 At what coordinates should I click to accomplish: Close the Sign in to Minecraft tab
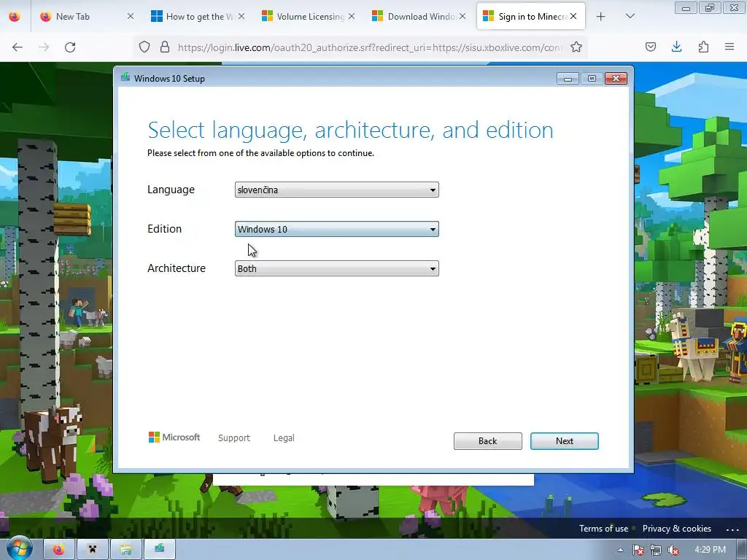[573, 16]
